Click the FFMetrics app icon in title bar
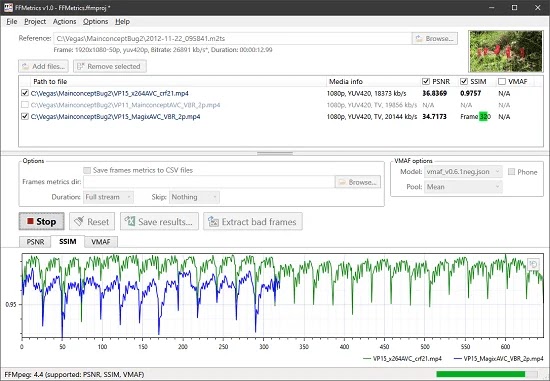Image resolution: width=550 pixels, height=381 pixels. click(x=8, y=7)
